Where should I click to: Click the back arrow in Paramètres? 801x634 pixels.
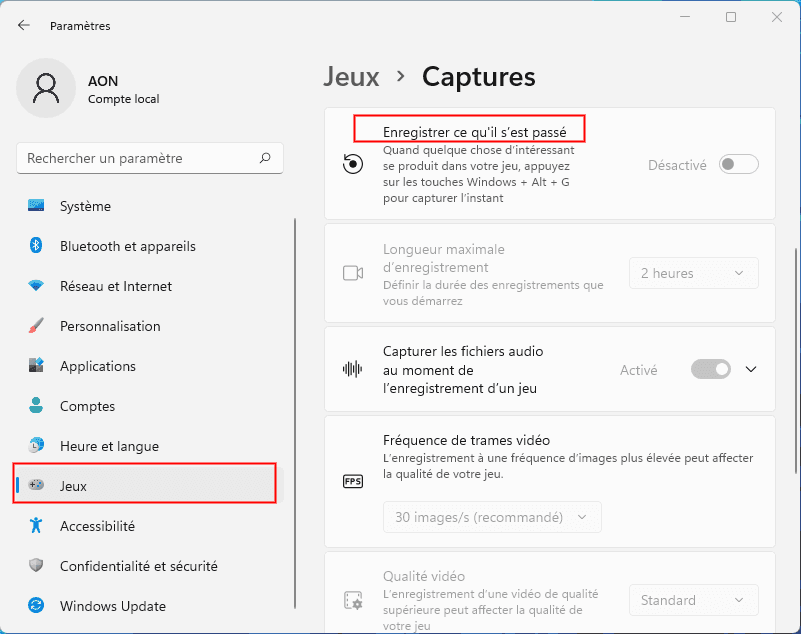tap(24, 25)
